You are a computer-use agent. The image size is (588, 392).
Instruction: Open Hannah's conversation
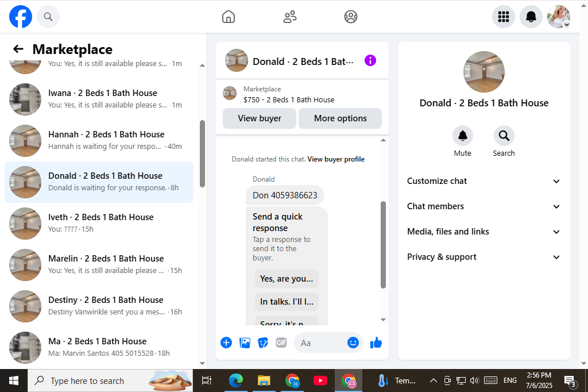click(99, 140)
